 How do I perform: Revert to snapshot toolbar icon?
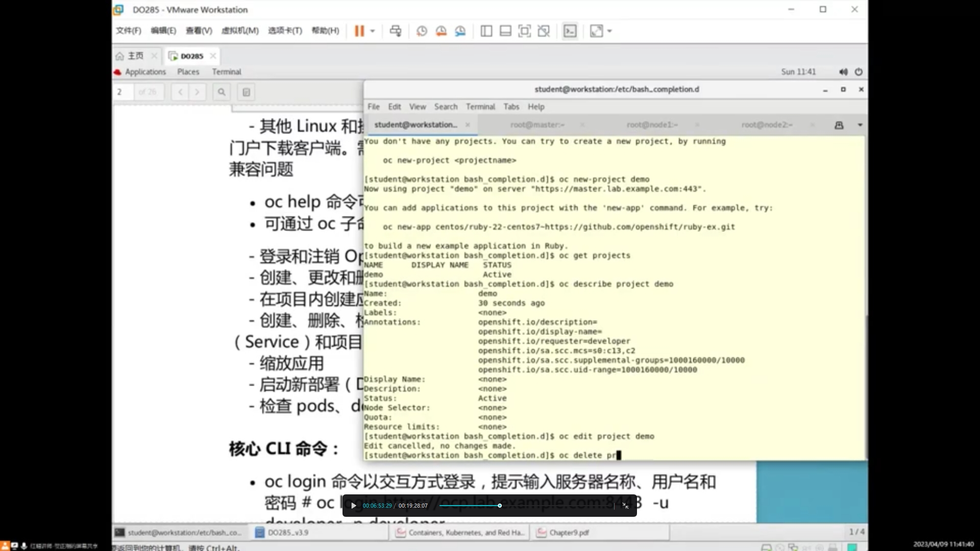tap(441, 31)
